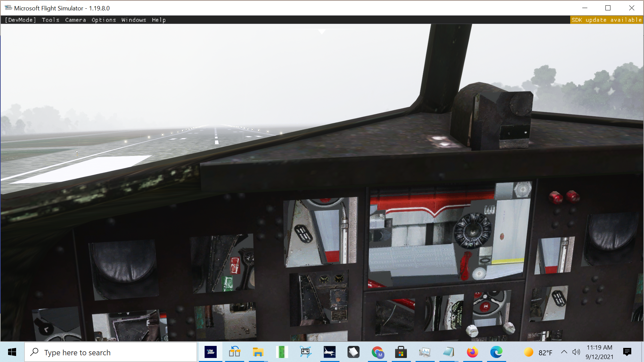Open the Camera menu
Viewport: 644px width, 362px height.
tap(75, 20)
